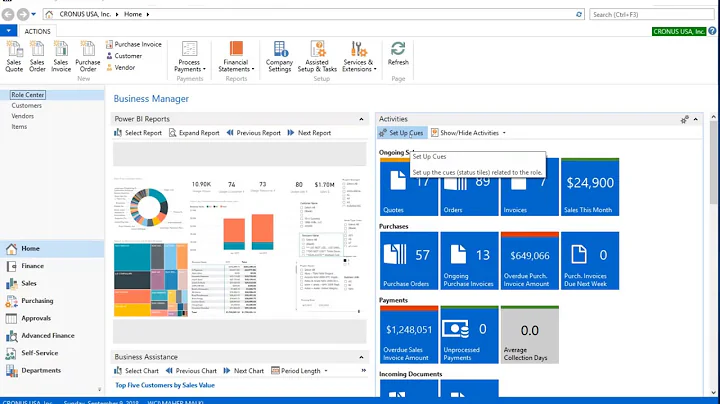Show Previous Chart

[x=191, y=370]
